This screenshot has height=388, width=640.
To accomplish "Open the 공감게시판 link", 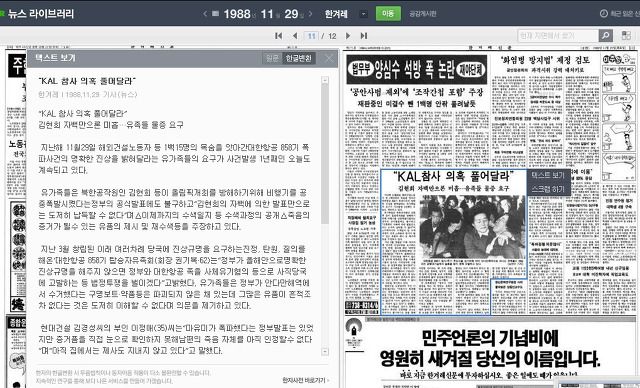I will 423,13.
